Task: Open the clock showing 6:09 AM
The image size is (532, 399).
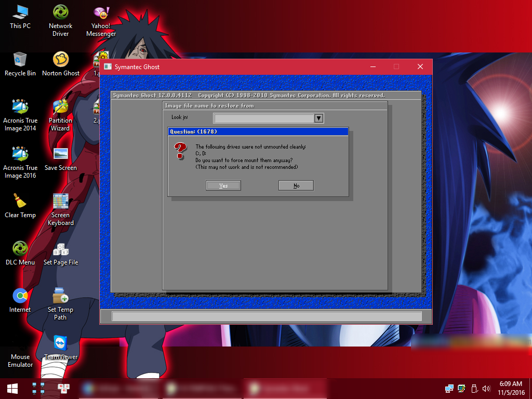Action: 511,388
